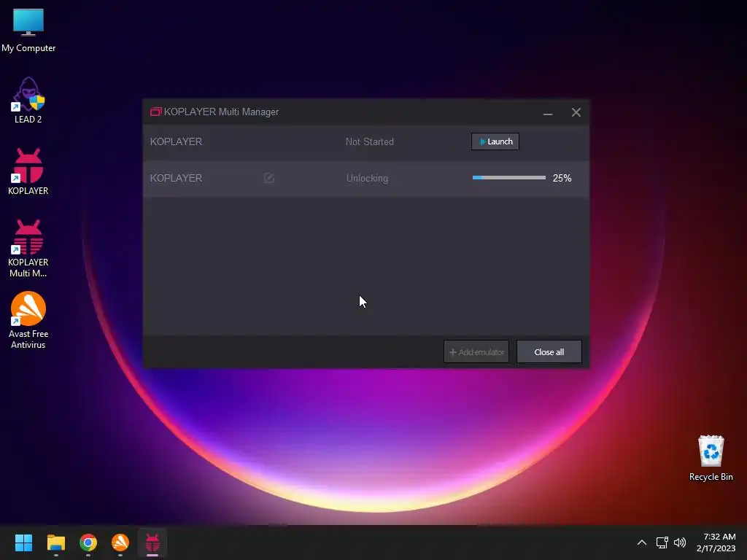Show hidden system tray icons
This screenshot has height=560, width=747.
pyautogui.click(x=642, y=542)
